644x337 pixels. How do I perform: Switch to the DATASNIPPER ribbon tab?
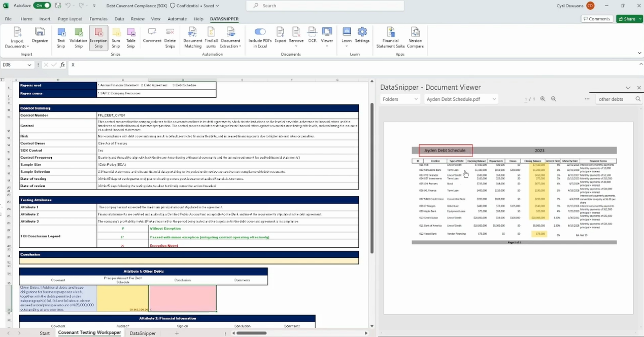[x=224, y=19]
